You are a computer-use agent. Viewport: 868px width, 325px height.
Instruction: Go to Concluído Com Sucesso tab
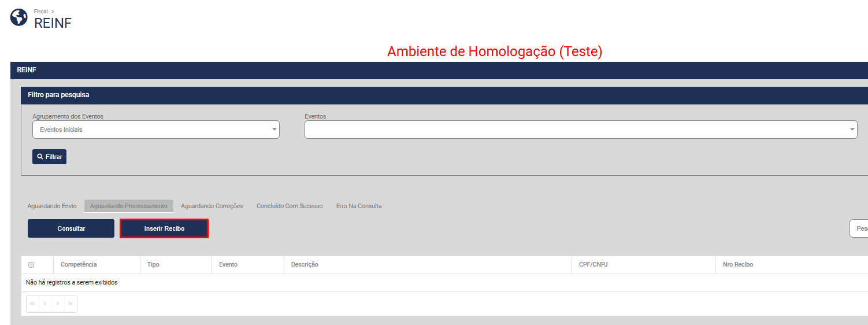coord(290,206)
